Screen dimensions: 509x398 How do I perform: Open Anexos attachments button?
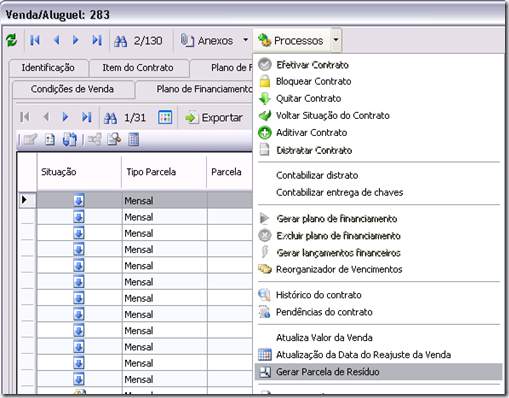(207, 41)
